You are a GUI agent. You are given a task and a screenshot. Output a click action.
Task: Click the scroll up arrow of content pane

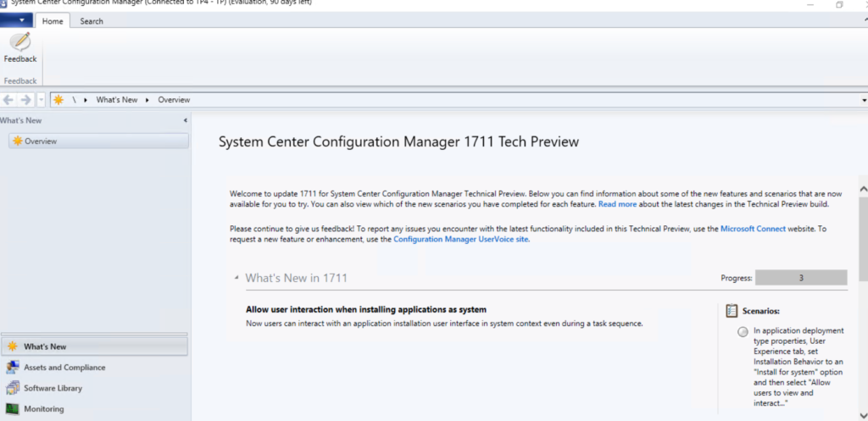(863, 189)
